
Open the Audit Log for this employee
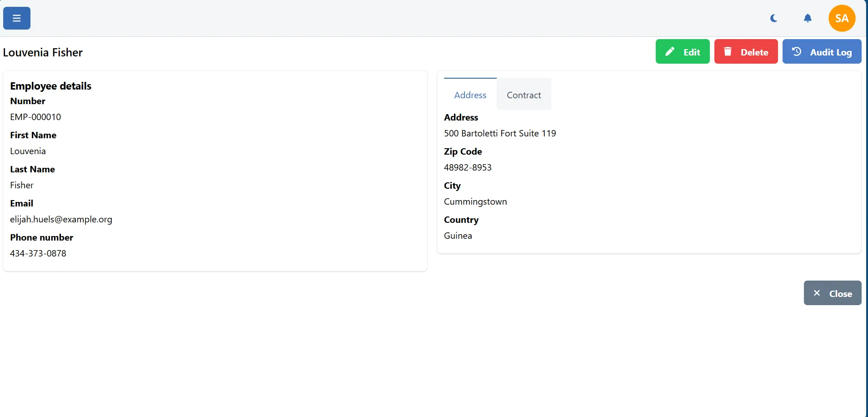click(x=822, y=51)
